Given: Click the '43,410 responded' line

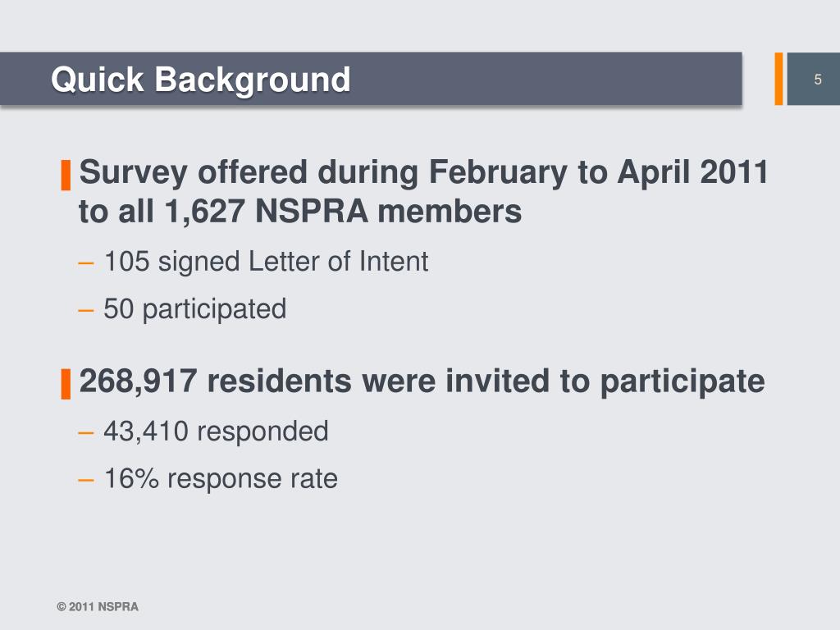Looking at the screenshot, I should click(216, 431).
